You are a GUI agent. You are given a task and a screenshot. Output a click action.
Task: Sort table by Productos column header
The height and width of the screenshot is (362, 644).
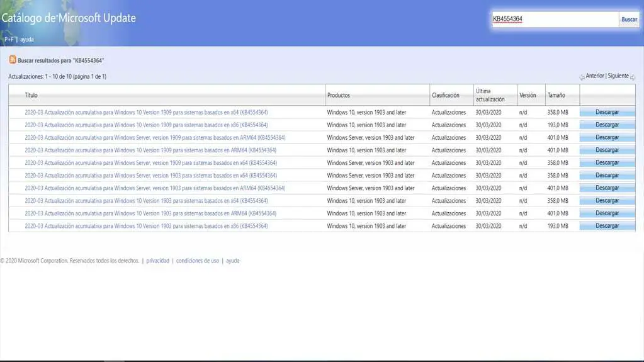[x=339, y=95]
